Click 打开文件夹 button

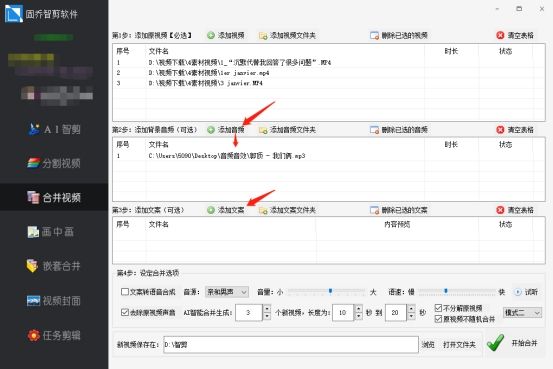(459, 345)
